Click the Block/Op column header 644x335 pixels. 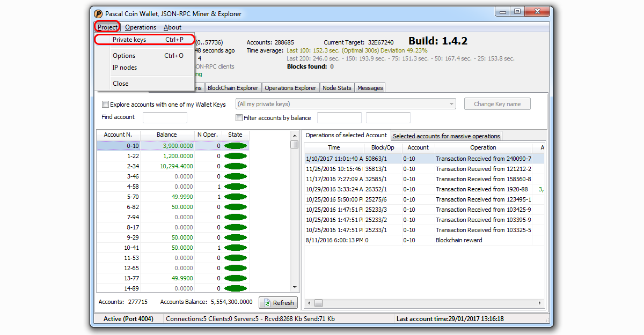(x=383, y=147)
